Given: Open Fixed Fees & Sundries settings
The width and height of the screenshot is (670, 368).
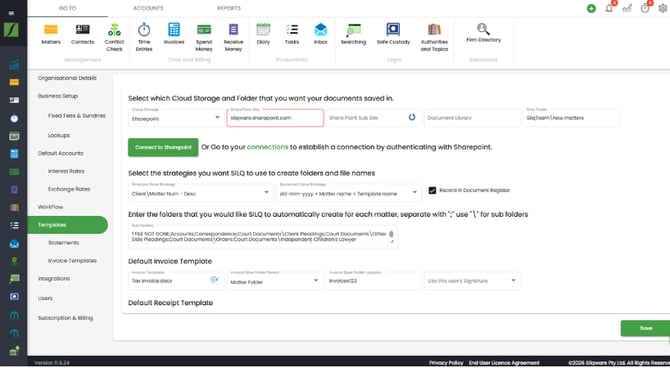Looking at the screenshot, I should [x=76, y=116].
